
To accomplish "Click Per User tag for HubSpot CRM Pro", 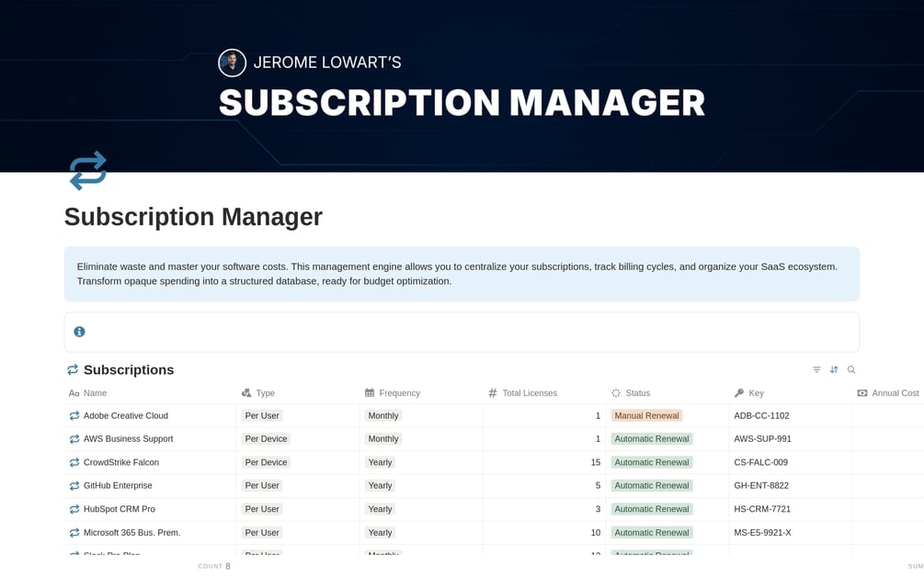I will tap(262, 509).
